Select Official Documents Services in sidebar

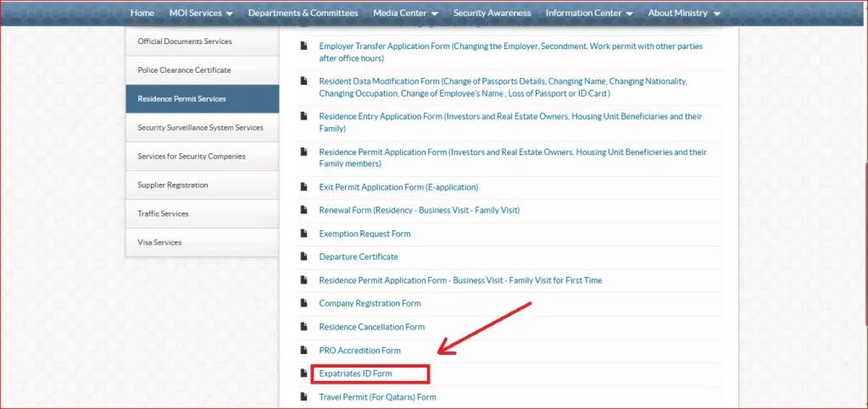[x=202, y=41]
